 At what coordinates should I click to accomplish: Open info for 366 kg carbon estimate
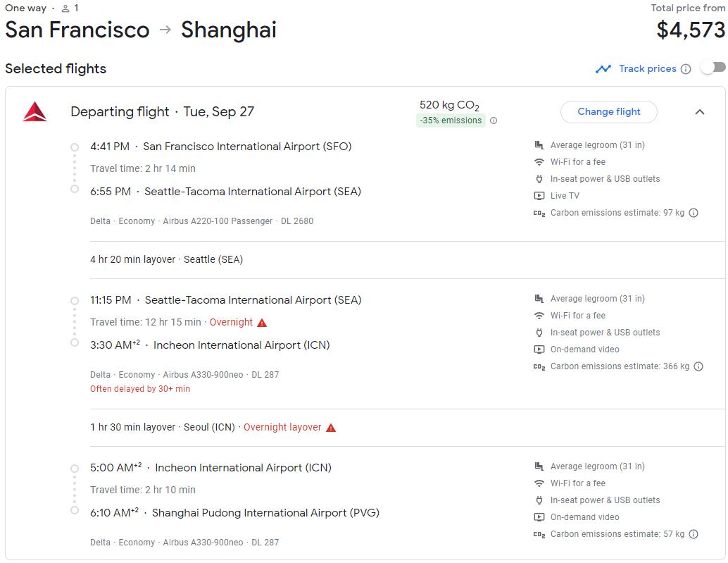[x=698, y=366]
